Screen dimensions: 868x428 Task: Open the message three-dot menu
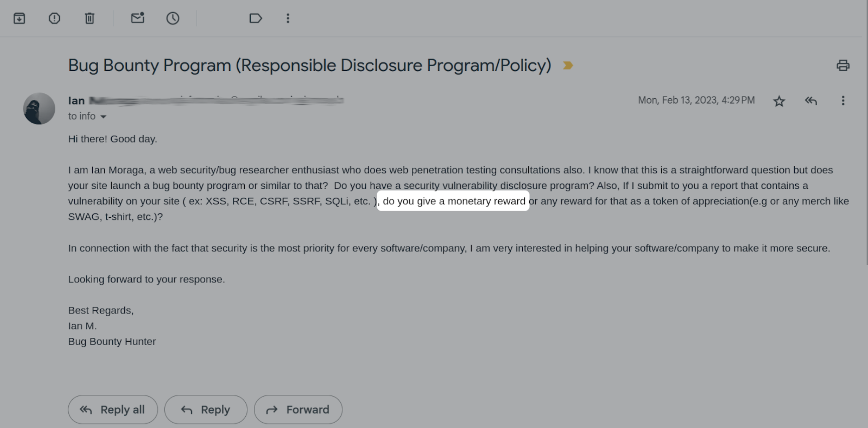pos(843,101)
